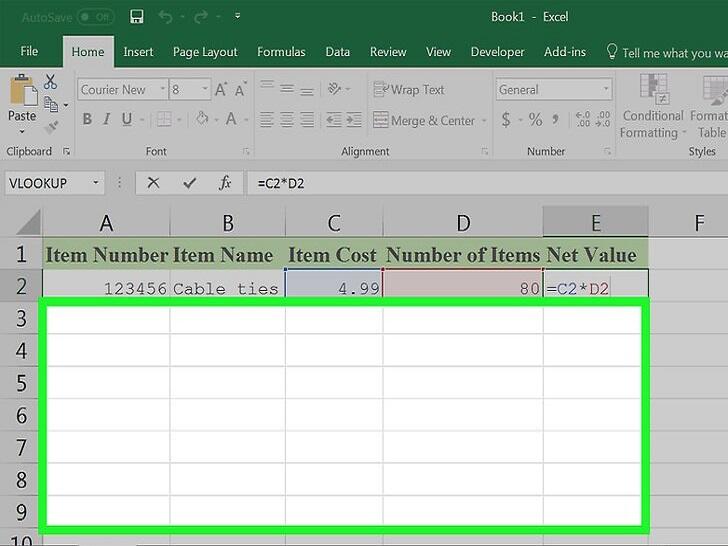This screenshot has height=546, width=728.
Task: Switch to the Insert tab
Action: click(138, 52)
